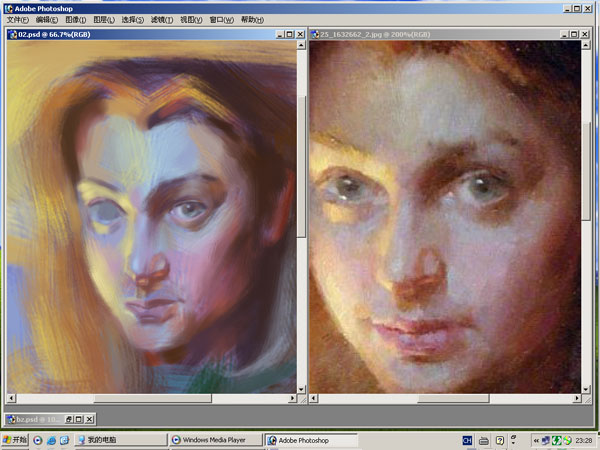Click scroll-up arrow in 02.psd window
The height and width of the screenshot is (450, 600).
click(x=302, y=45)
